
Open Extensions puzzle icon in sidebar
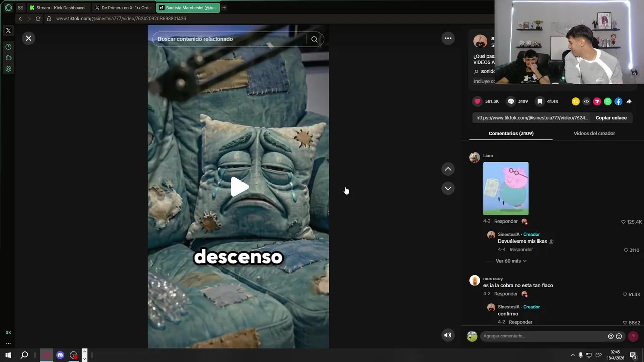click(x=8, y=58)
